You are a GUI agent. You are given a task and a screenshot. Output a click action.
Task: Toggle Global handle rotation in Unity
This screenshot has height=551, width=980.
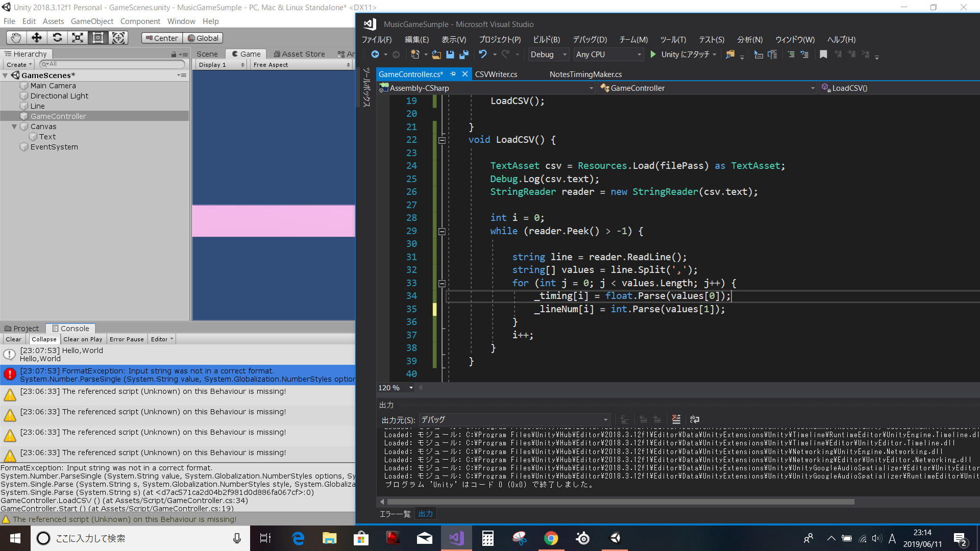[203, 38]
